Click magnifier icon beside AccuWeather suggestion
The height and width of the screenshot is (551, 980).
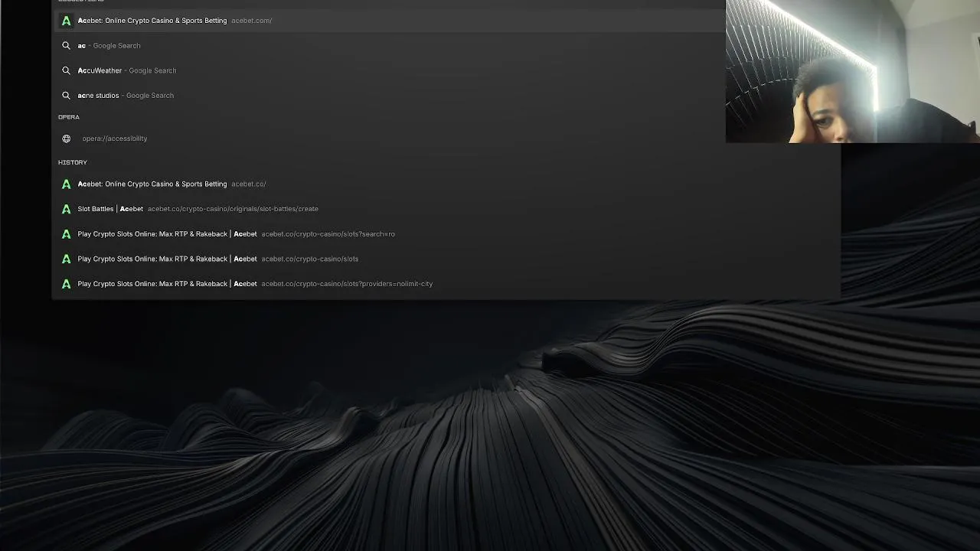(x=66, y=70)
